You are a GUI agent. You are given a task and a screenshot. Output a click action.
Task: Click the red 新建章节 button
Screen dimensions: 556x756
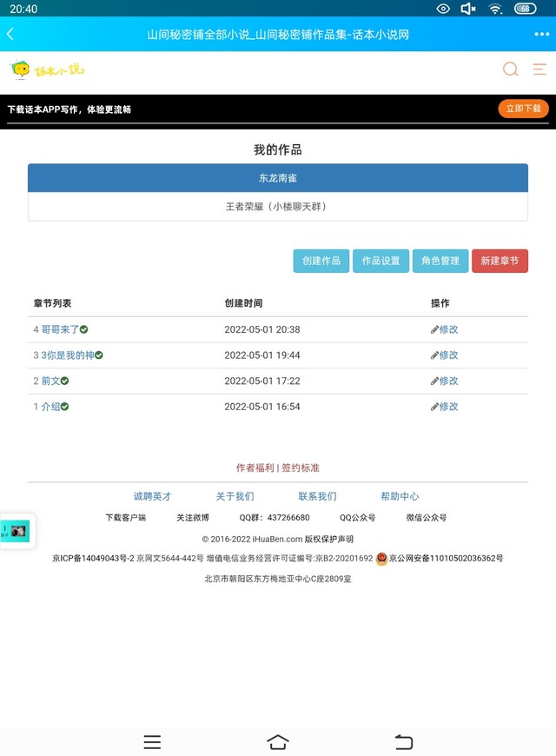500,261
